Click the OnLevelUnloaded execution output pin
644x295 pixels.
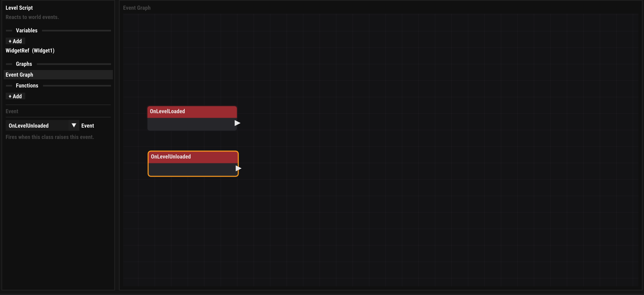point(238,168)
